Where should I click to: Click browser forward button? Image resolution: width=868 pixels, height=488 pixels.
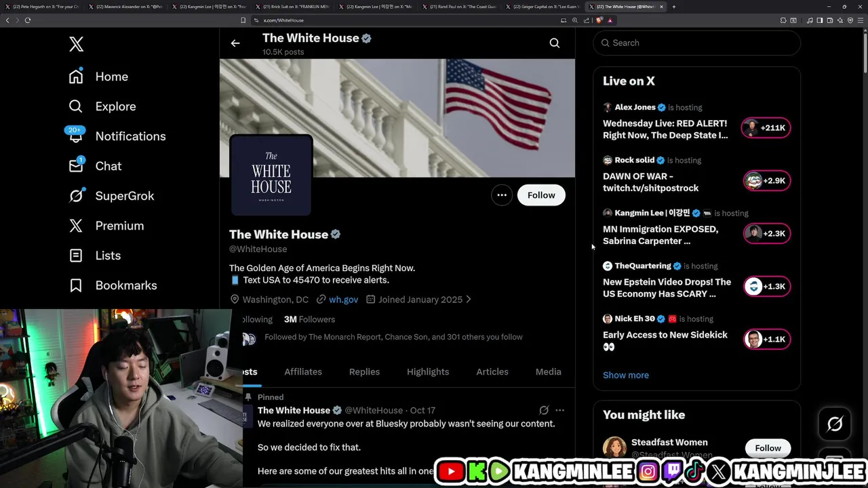click(x=18, y=20)
